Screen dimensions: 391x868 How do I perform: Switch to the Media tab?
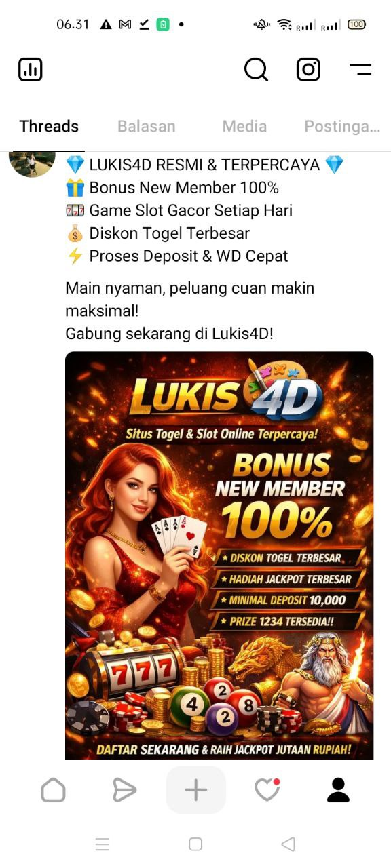[x=244, y=126]
